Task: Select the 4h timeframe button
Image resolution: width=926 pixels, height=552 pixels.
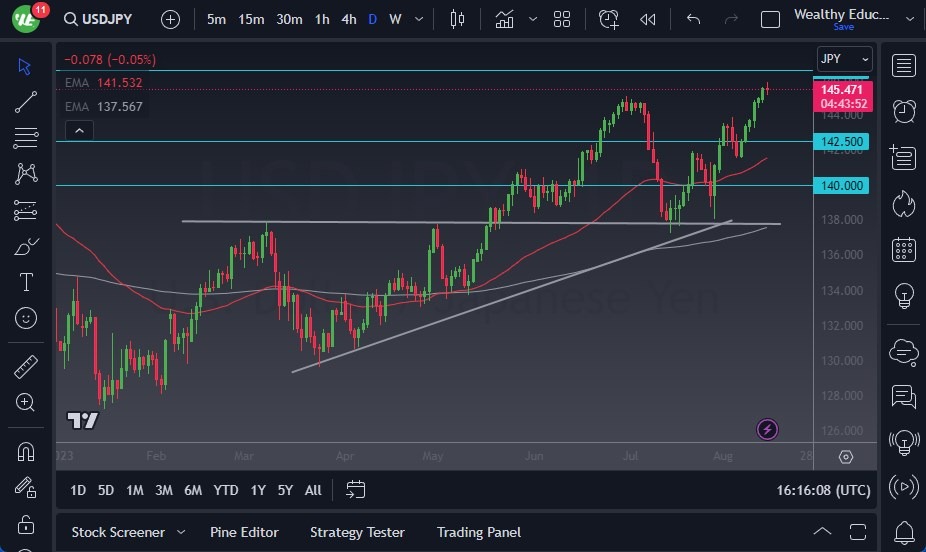Action: pyautogui.click(x=348, y=19)
